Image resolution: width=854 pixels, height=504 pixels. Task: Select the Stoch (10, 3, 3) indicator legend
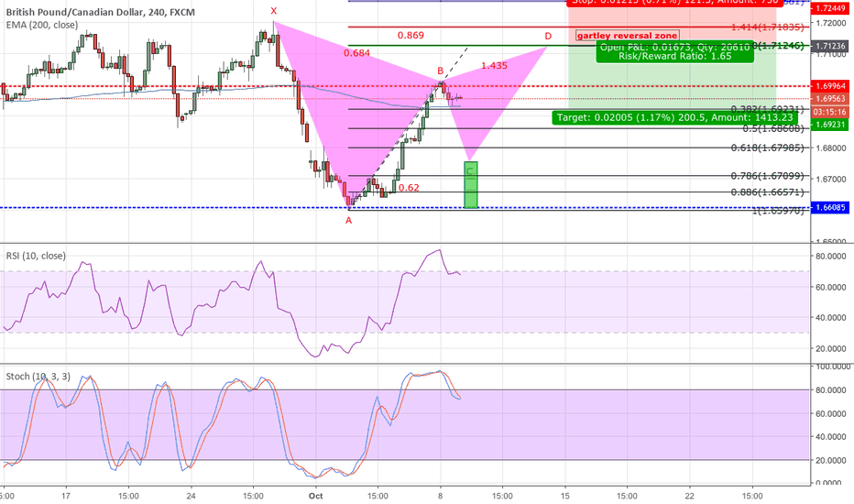pos(38,377)
